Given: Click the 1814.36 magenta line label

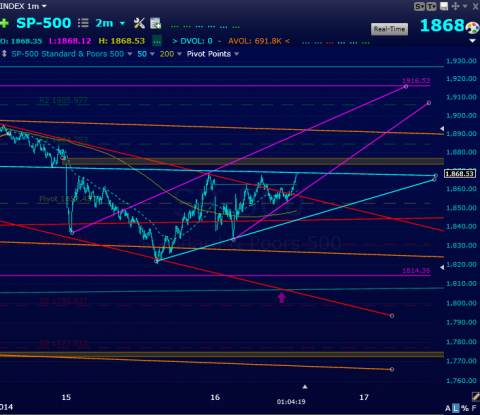Looking at the screenshot, I should 416,271.
